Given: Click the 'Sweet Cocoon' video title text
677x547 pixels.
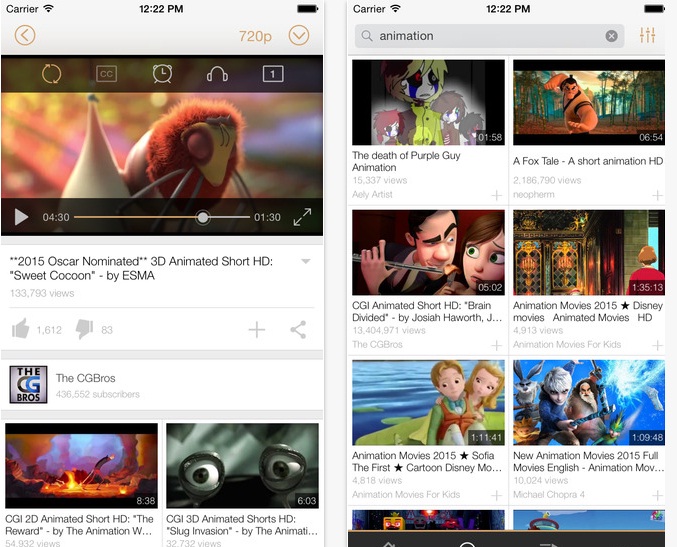Looking at the screenshot, I should pos(141,268).
